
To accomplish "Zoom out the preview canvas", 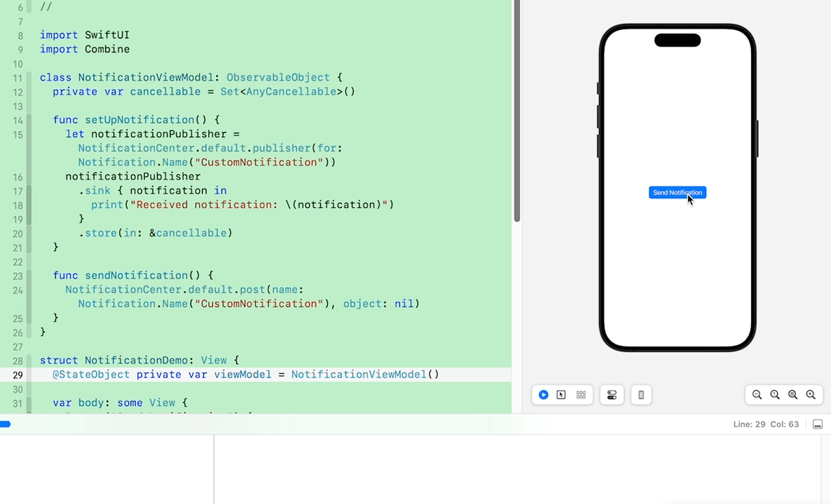I will click(x=757, y=395).
